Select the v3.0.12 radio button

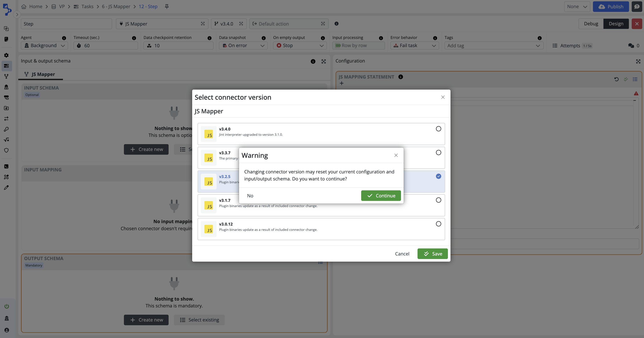(438, 224)
